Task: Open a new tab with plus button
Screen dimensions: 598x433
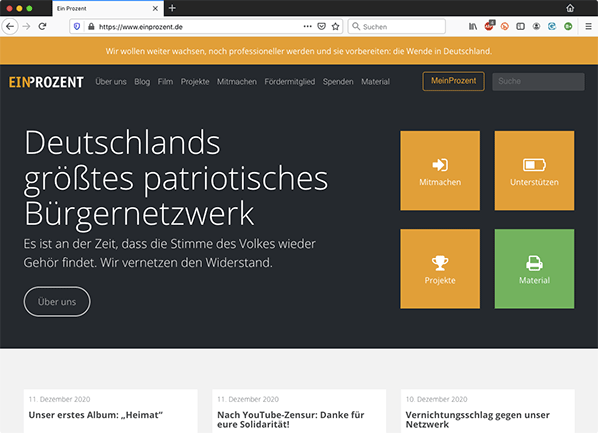Action: 172,8
